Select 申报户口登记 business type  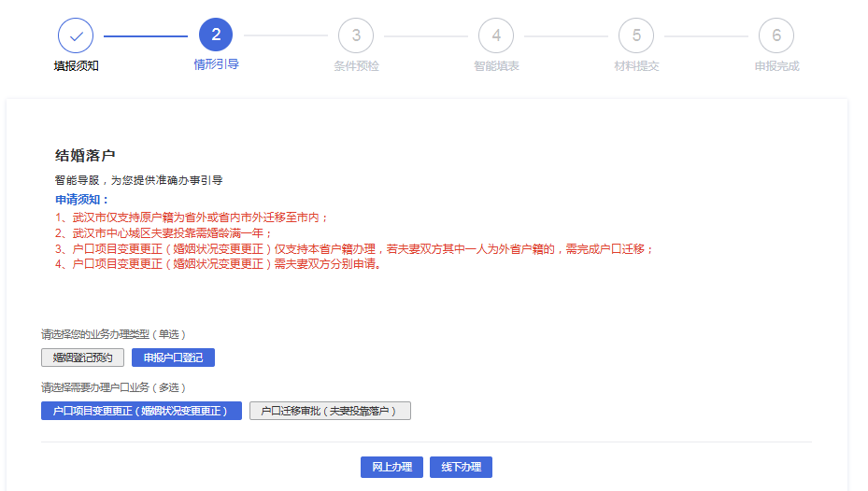[173, 358]
